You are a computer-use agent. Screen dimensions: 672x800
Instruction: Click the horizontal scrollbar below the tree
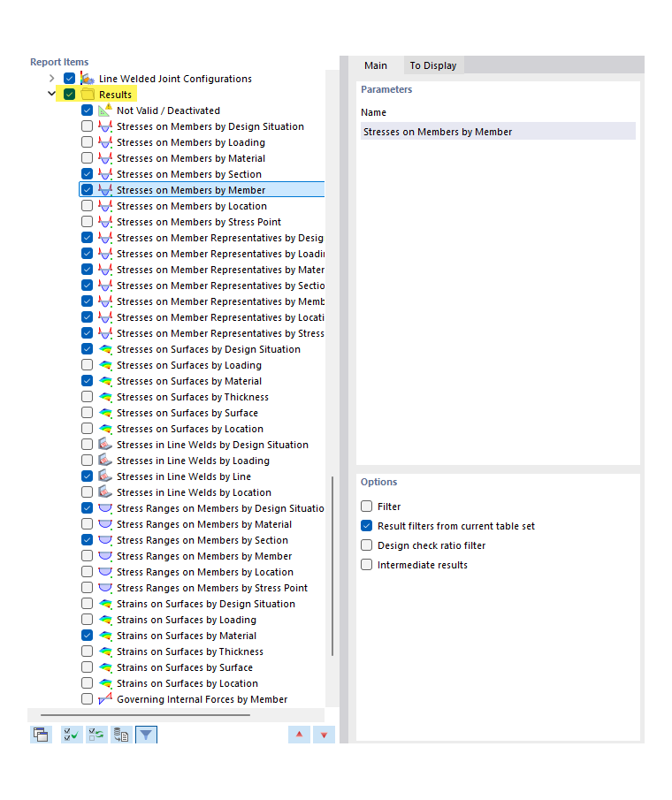[145, 715]
